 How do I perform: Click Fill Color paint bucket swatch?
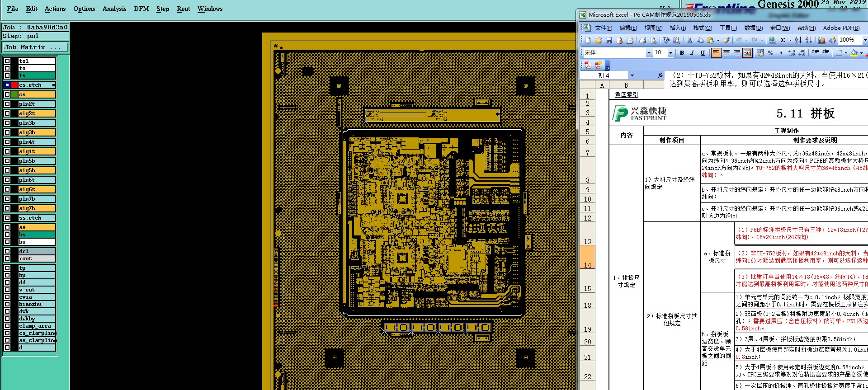(854, 53)
